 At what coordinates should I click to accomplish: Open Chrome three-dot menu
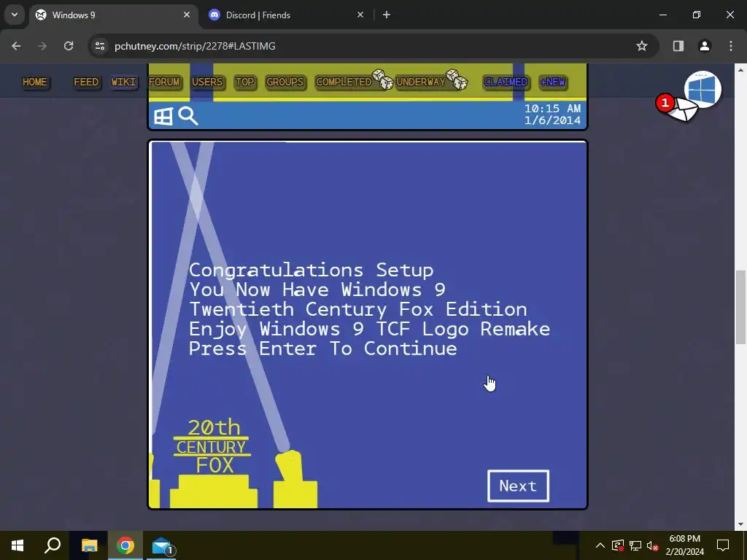tap(731, 46)
